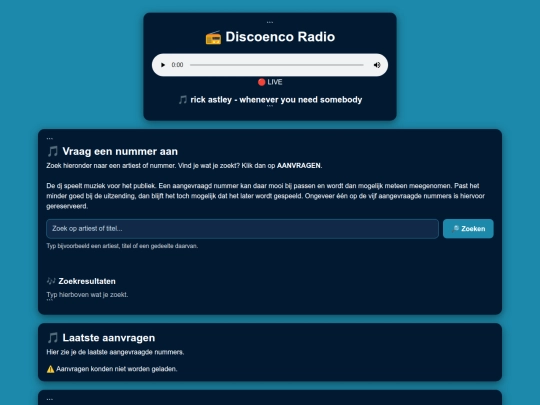Click 'Aanvragen konden niet worden geladen.' message
Viewport: 540px width, 405px height.
tap(116, 369)
